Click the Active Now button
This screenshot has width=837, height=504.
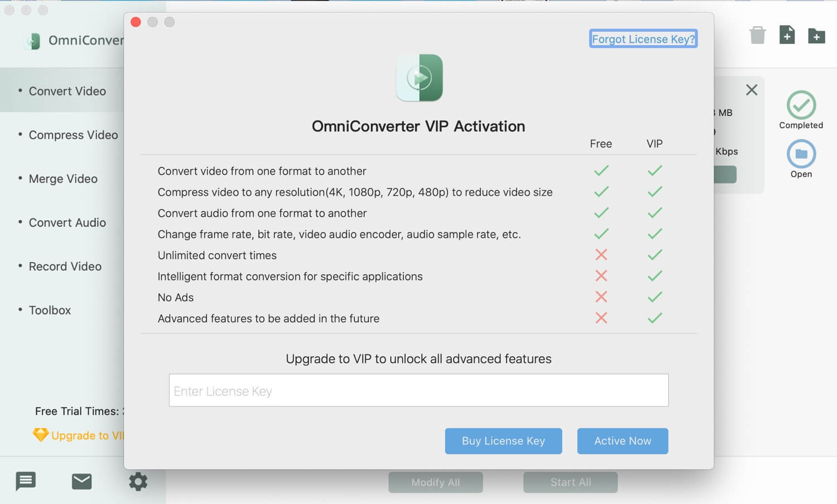[x=623, y=441]
